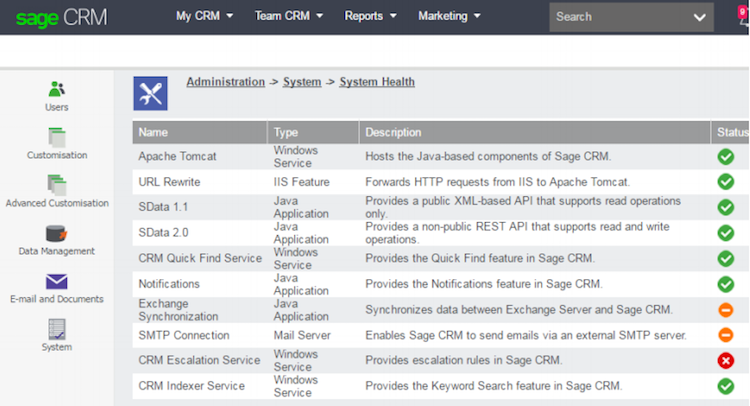Open the Marketing menu

point(449,16)
